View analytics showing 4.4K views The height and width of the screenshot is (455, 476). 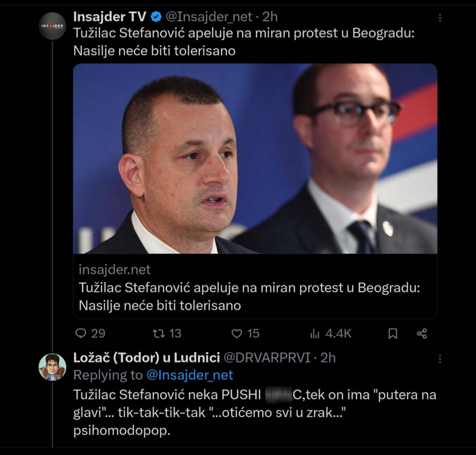tap(331, 333)
